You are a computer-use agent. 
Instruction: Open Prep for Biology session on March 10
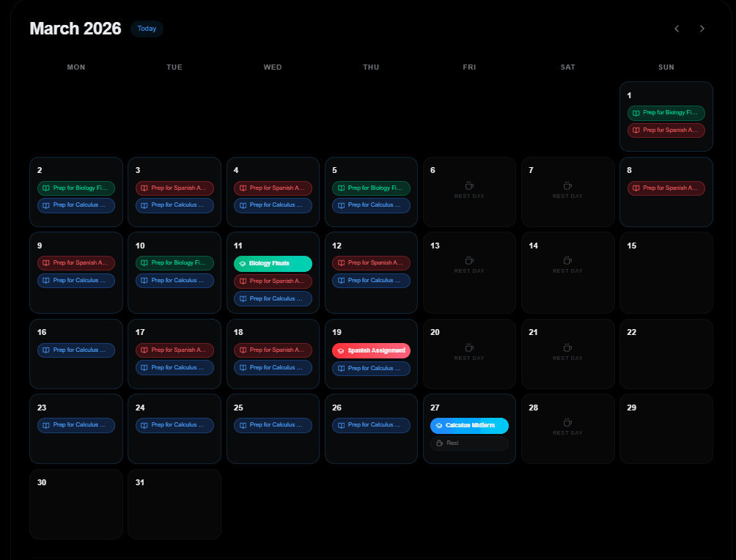point(174,263)
